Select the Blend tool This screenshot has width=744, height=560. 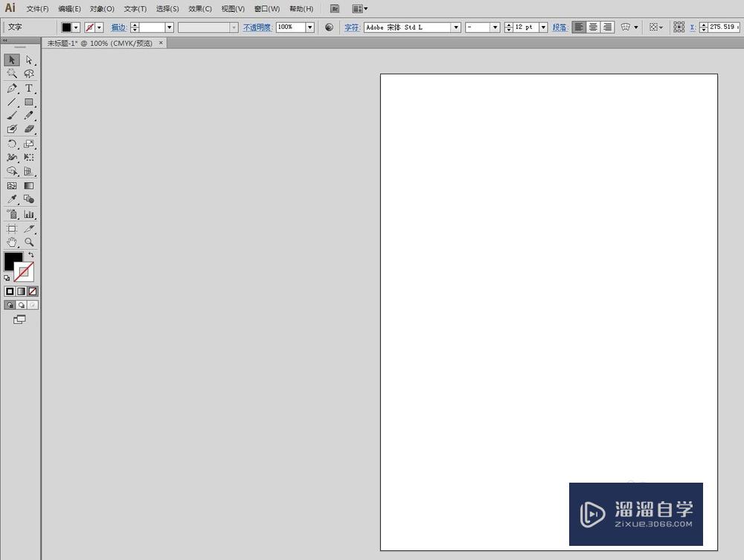29,199
